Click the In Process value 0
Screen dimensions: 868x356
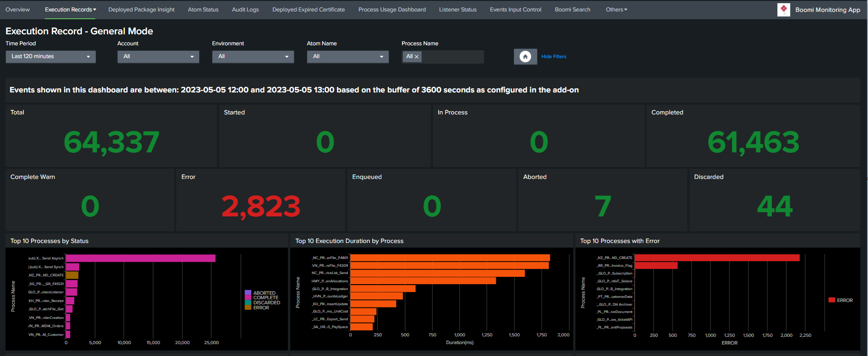point(539,142)
